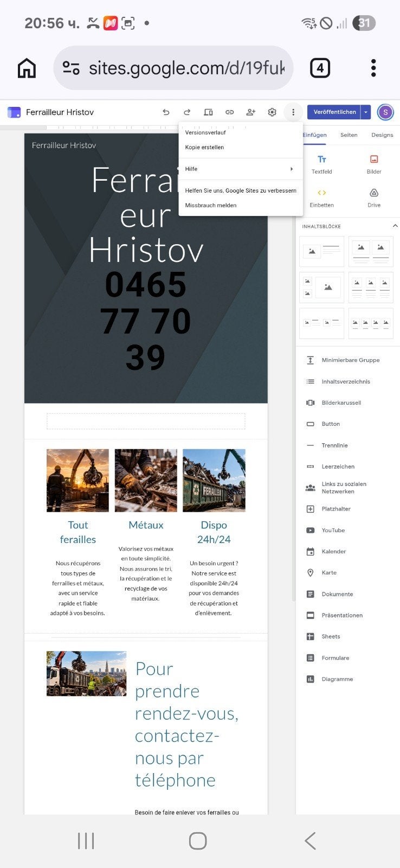The image size is (400, 868).
Task: Select Kopie erstellen menu entry
Action: click(241, 147)
